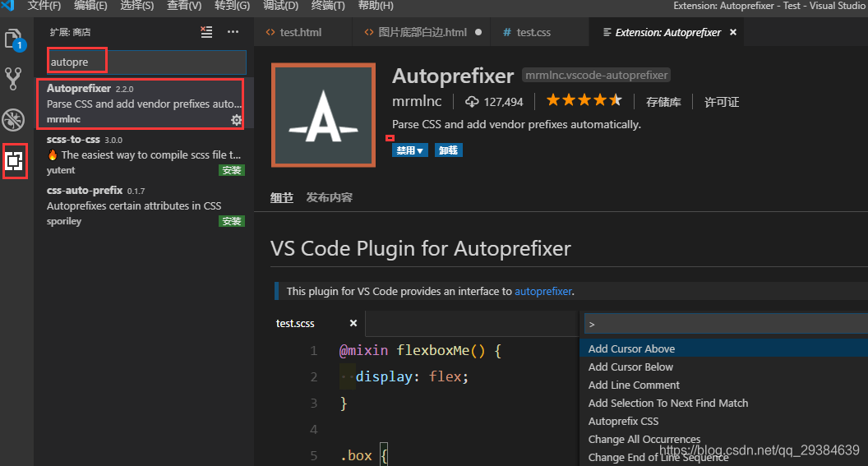Close the test.scss preview tab

tap(353, 323)
